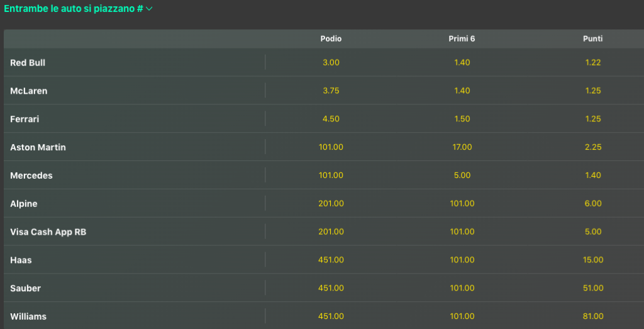
Task: Click the Williams team name
Action: [x=28, y=316]
